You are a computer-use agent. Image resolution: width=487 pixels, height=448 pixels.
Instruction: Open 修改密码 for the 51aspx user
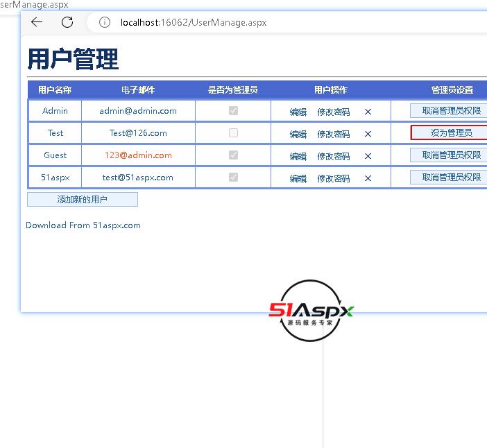click(334, 178)
